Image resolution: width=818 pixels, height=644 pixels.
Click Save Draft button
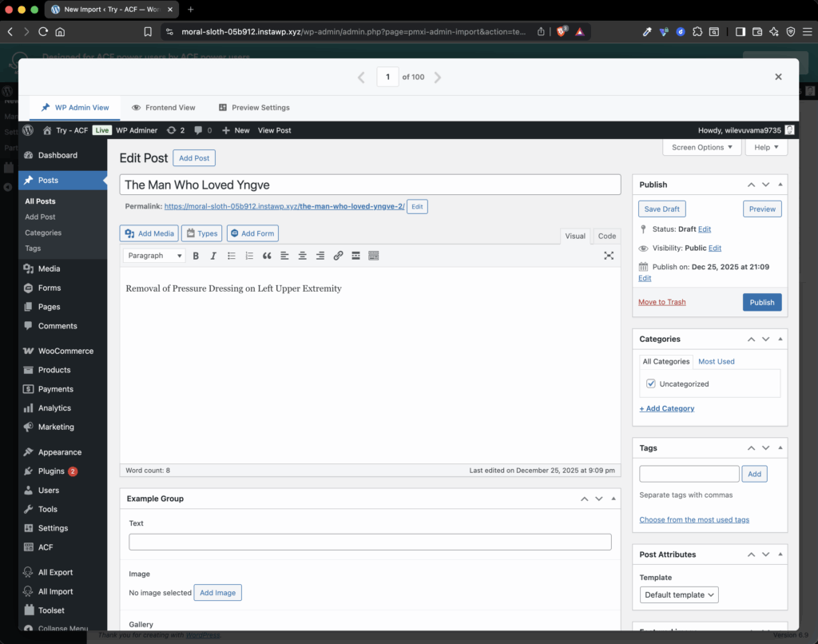coord(662,209)
